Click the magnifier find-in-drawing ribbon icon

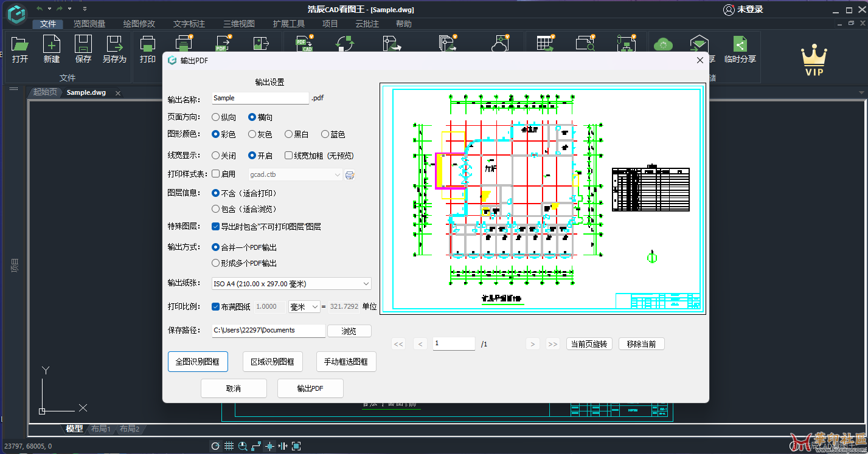coord(585,43)
